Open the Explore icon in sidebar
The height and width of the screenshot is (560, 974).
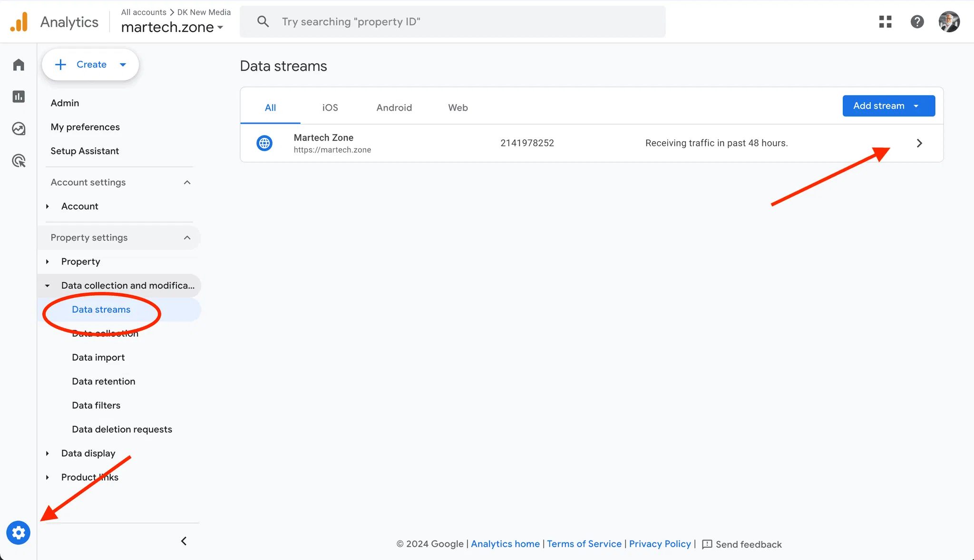(x=19, y=128)
